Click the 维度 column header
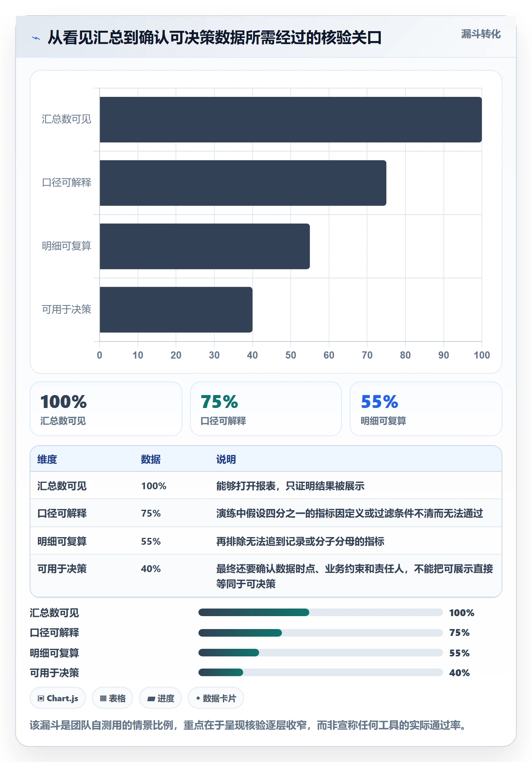The height and width of the screenshot is (762, 532). click(47, 459)
